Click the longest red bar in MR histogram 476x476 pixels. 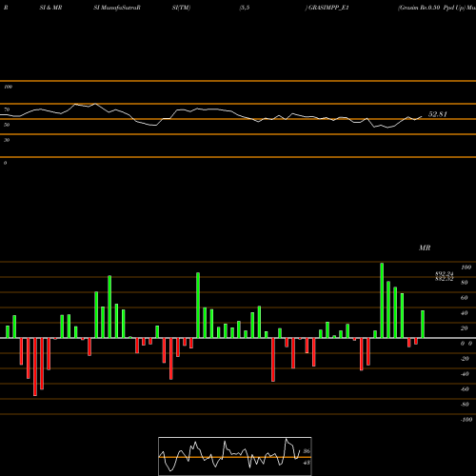coord(35,367)
